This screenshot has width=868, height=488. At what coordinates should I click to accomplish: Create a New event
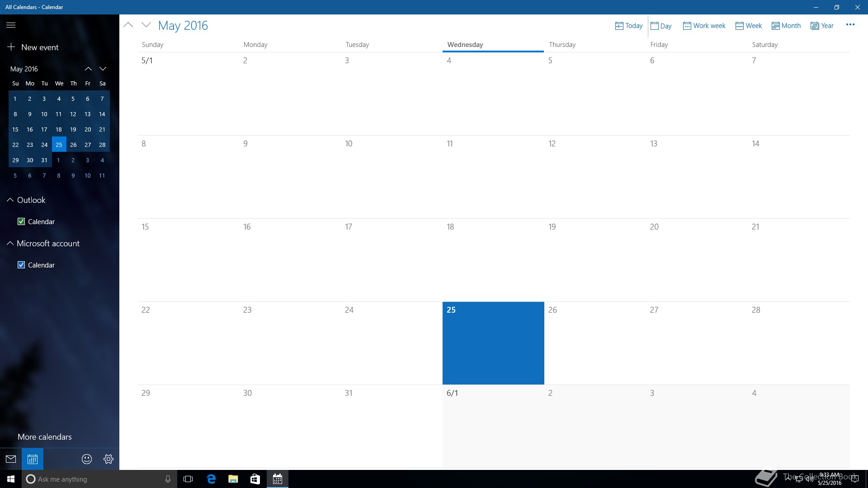33,47
